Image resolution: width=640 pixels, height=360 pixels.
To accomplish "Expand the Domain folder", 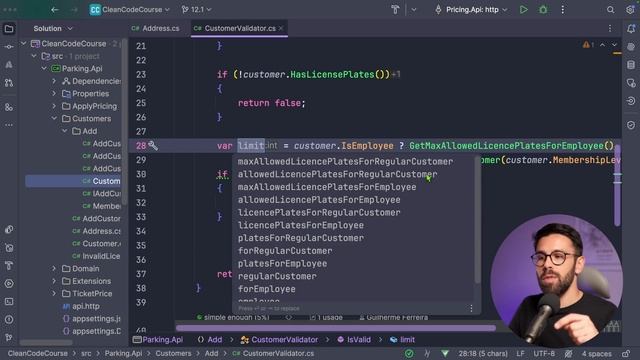I will tap(54, 269).
